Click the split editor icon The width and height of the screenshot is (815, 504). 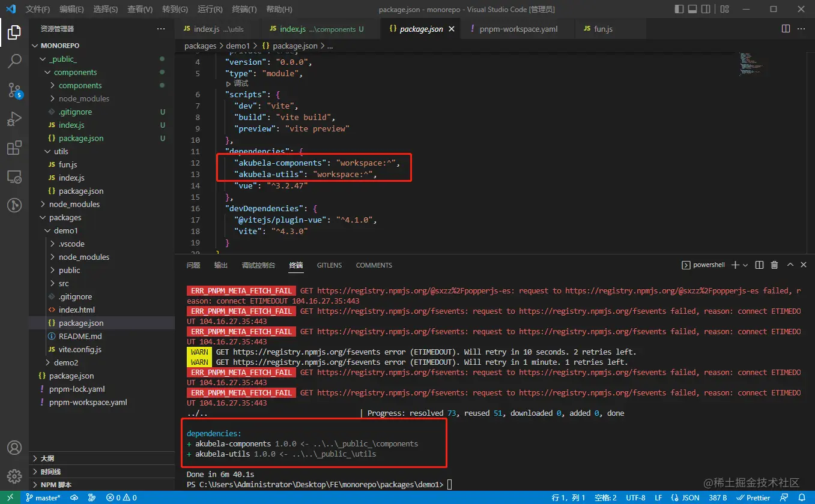pyautogui.click(x=786, y=29)
